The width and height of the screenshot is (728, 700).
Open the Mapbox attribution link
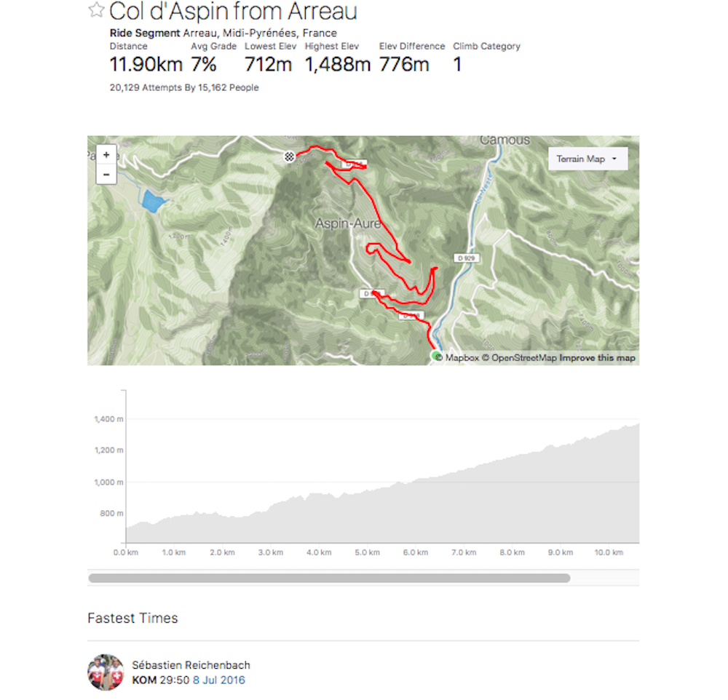(x=462, y=358)
